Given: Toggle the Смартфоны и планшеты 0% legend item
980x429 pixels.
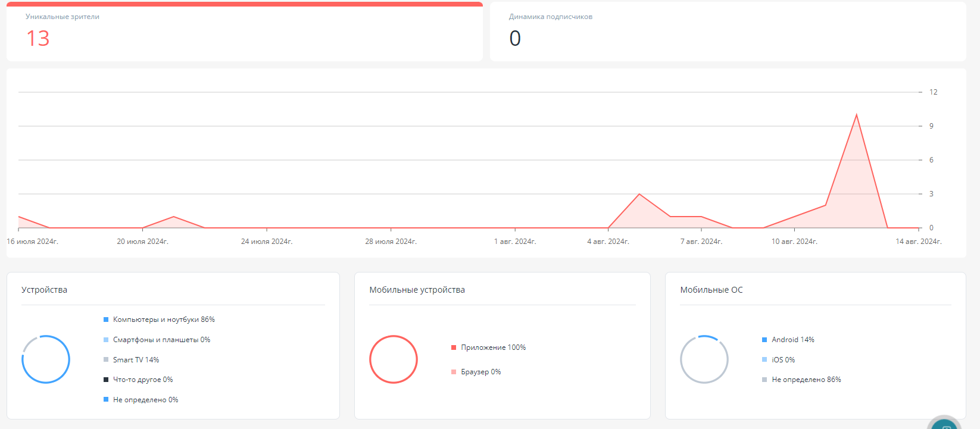Looking at the screenshot, I should coord(157,340).
